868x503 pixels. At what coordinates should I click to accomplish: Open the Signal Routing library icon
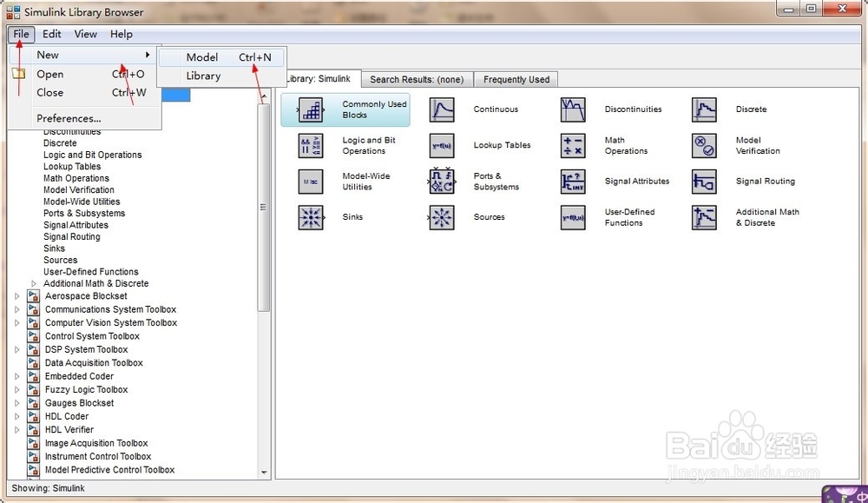[x=704, y=182]
